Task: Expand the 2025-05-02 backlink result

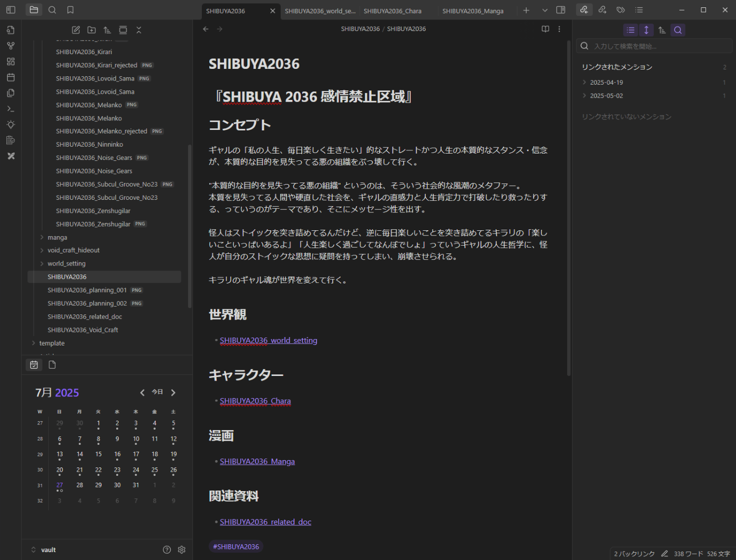Action: point(584,96)
